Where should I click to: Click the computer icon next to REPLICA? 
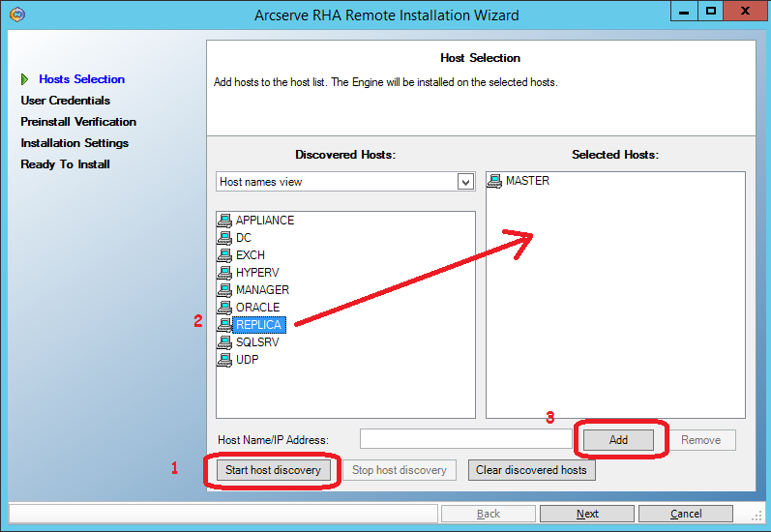pos(224,324)
